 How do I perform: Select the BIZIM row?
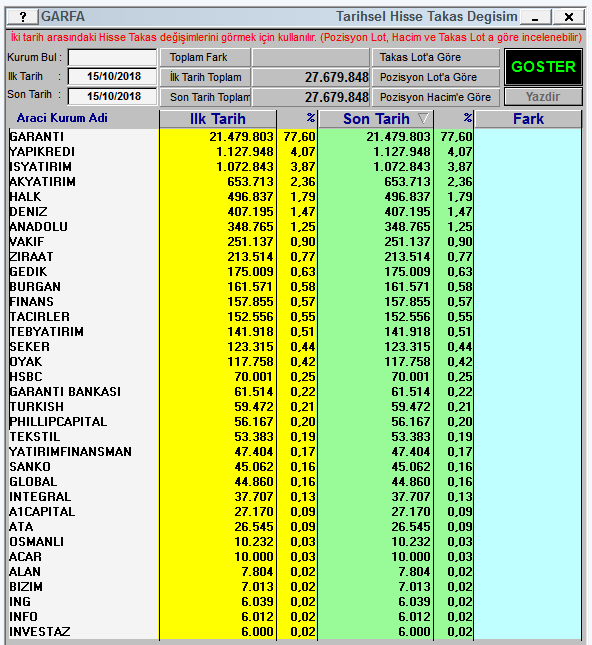295,587
